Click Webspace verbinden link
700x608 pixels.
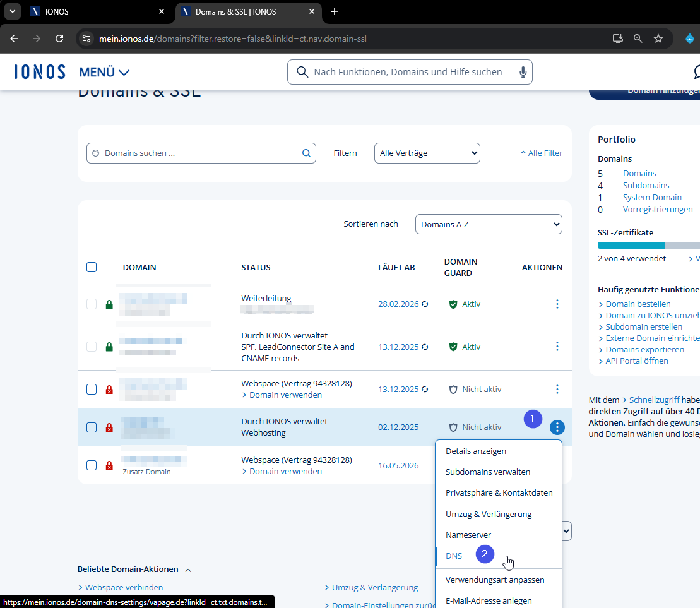coord(124,587)
